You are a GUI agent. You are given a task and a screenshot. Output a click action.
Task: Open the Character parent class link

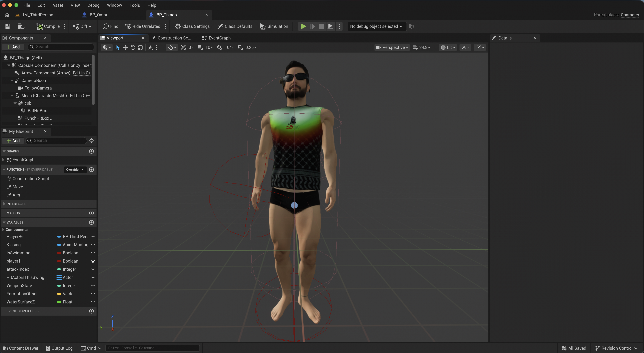click(630, 15)
